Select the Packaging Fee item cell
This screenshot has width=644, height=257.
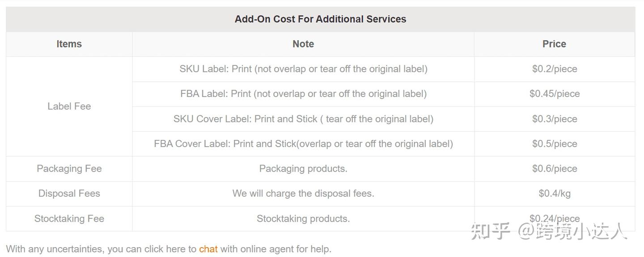point(69,169)
